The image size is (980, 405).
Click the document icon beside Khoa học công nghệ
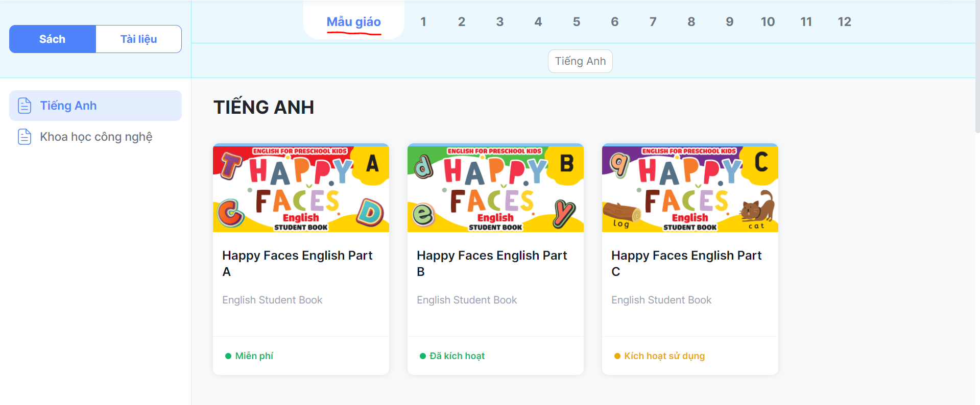(x=25, y=137)
